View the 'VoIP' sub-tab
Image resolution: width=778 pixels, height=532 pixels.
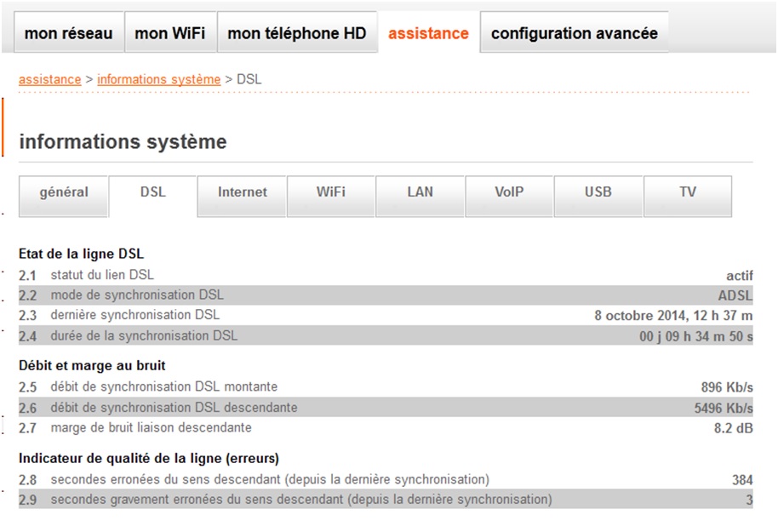pyautogui.click(x=509, y=192)
